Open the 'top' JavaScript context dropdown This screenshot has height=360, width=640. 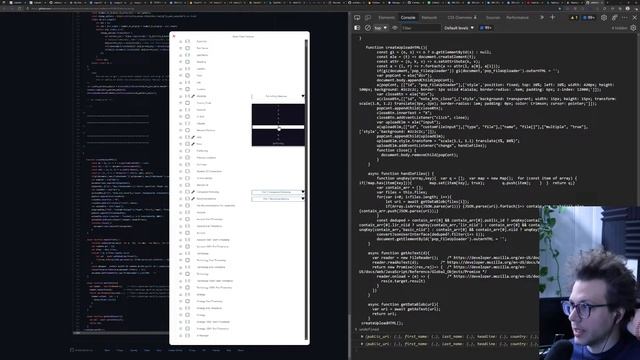380,28
